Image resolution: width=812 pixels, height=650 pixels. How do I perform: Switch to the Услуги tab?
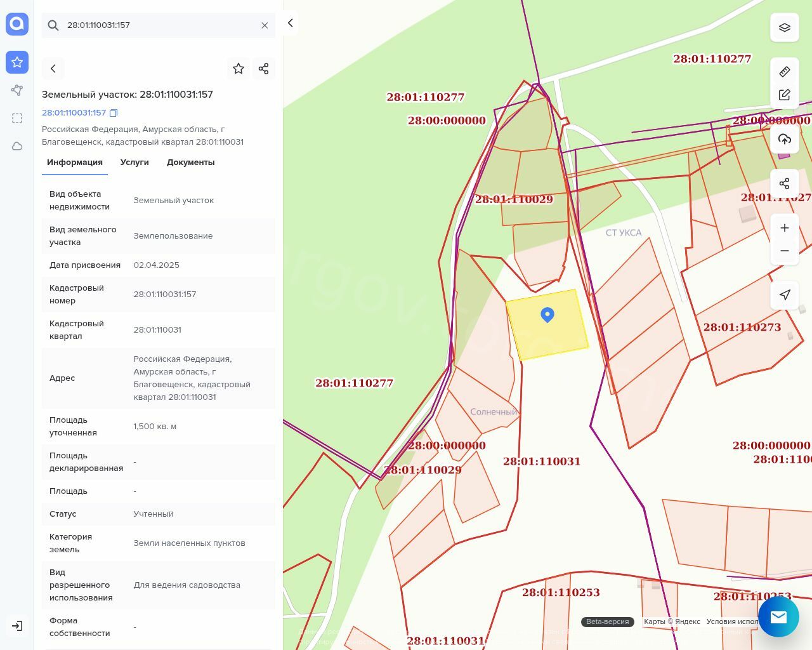pos(134,162)
